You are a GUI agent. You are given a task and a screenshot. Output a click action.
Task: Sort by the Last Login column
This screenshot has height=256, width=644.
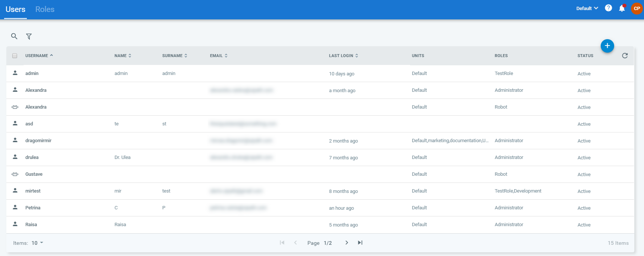pos(344,56)
